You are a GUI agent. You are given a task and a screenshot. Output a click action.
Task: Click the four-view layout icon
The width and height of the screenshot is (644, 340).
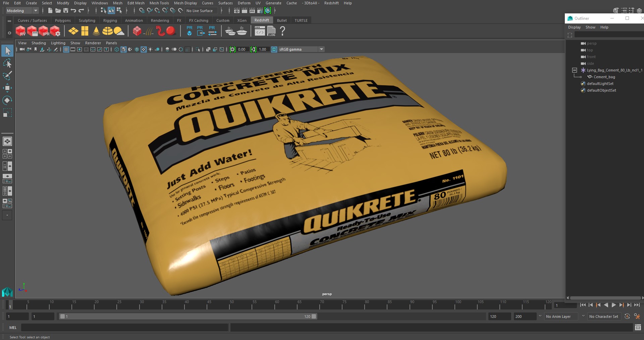coord(7,154)
